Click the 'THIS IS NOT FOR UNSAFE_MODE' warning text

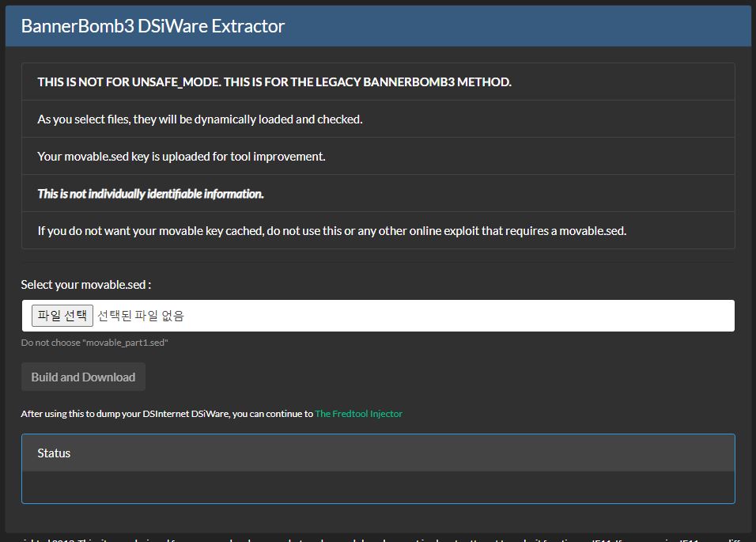coord(274,82)
